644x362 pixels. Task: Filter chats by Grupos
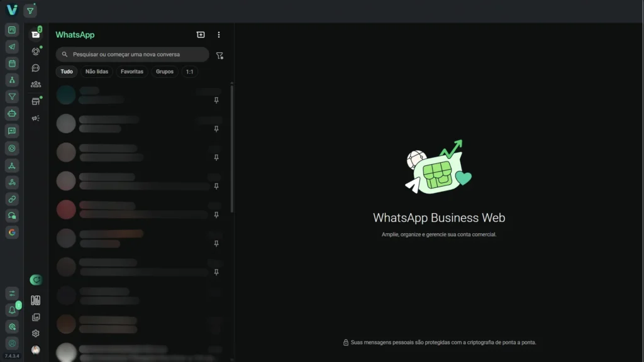coord(165,72)
